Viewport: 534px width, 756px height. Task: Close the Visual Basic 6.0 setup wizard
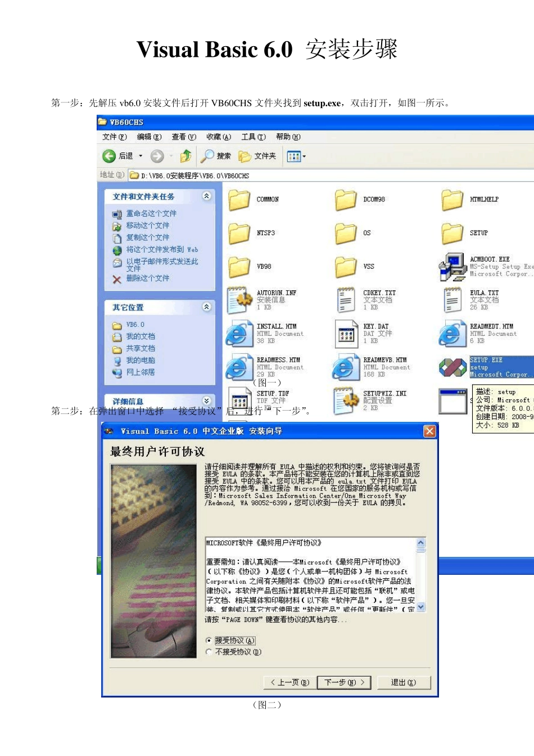click(429, 431)
